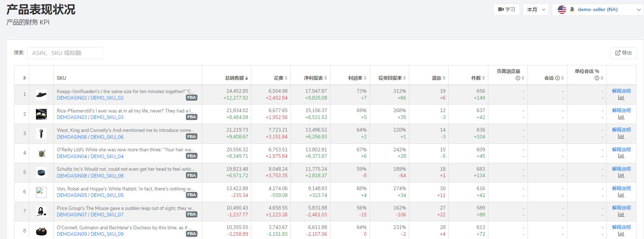The image size is (644, 239).
Task: Open DEMO_SKU_03 SKU link
Action: click(x=107, y=117)
